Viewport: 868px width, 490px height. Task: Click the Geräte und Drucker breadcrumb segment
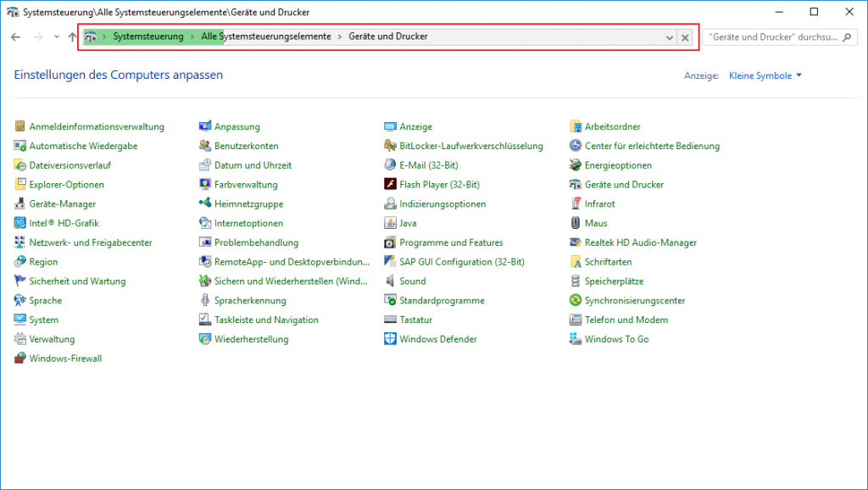(388, 36)
